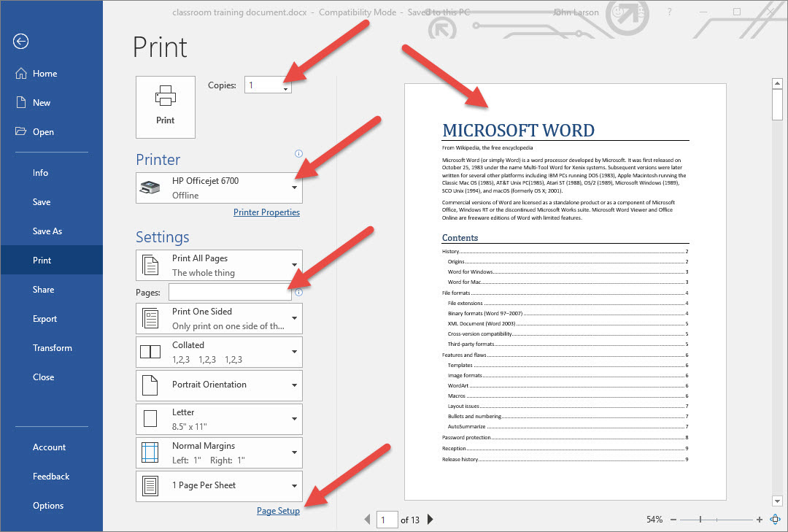Click the info icon beside Pages field
Image resolution: width=788 pixels, height=532 pixels.
click(298, 293)
